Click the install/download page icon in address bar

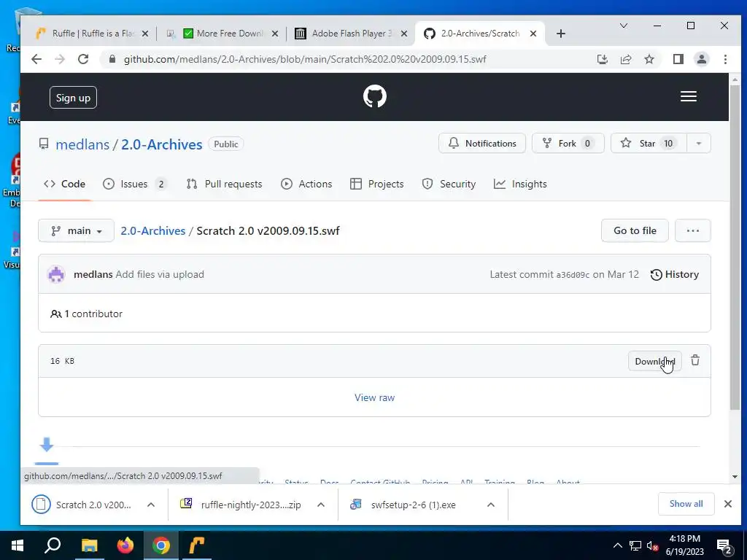pos(602,59)
